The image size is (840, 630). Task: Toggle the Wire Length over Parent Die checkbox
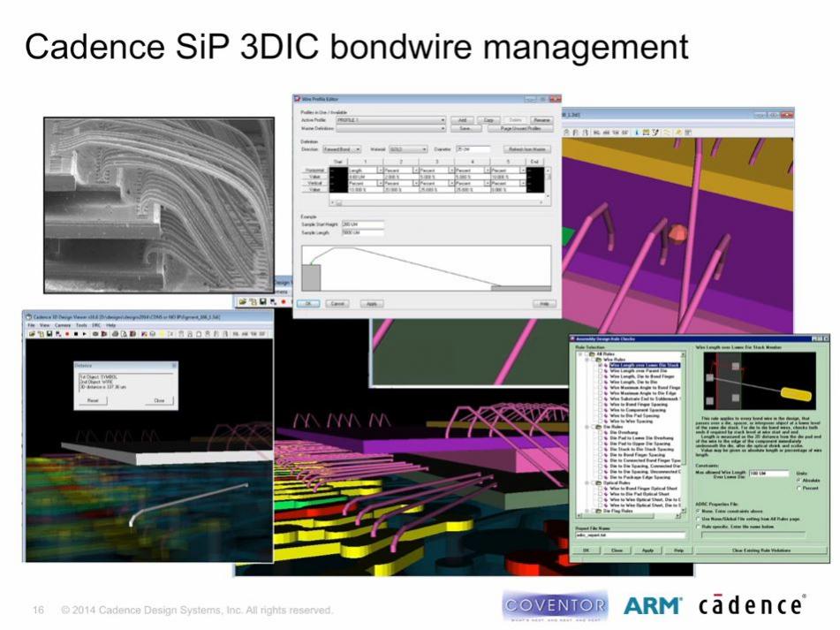[600, 371]
